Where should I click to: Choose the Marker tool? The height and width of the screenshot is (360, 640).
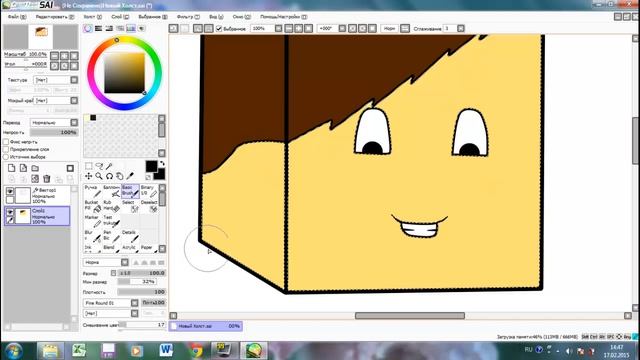pos(93,221)
